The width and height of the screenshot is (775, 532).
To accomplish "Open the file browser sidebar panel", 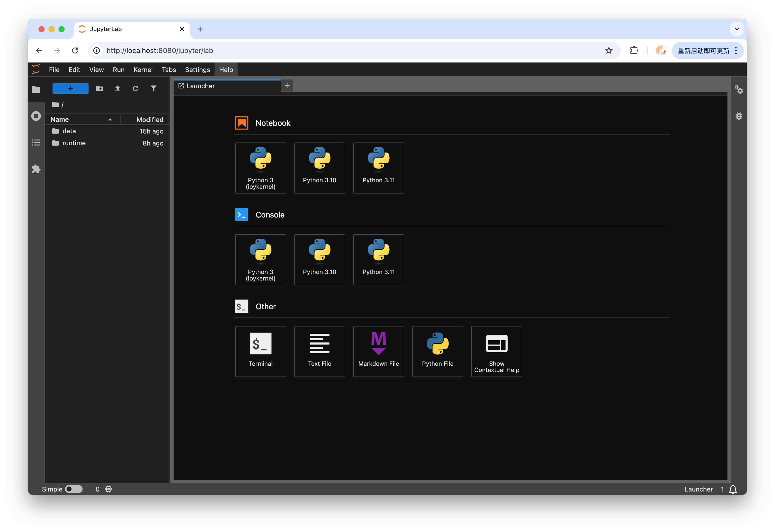I will click(x=36, y=89).
